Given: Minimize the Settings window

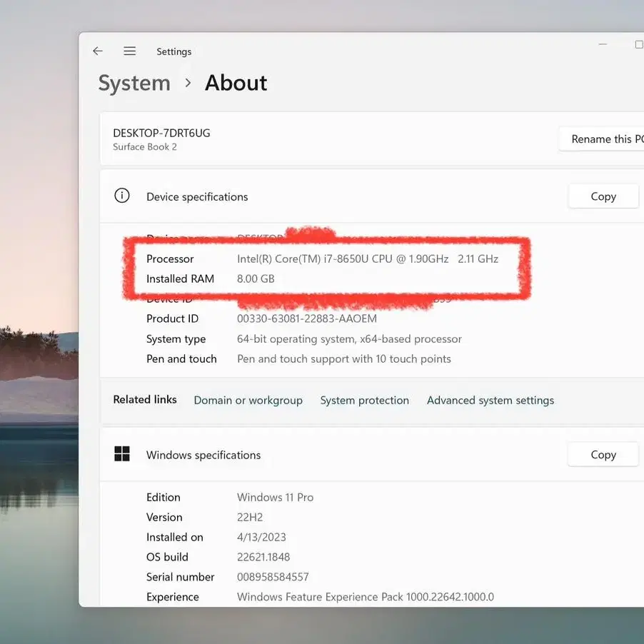Looking at the screenshot, I should 603,44.
